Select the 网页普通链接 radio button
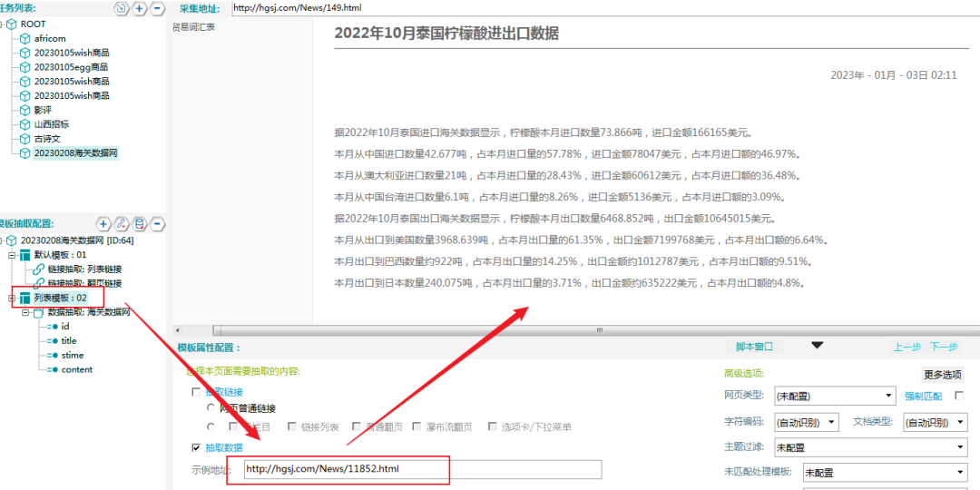 [x=211, y=408]
